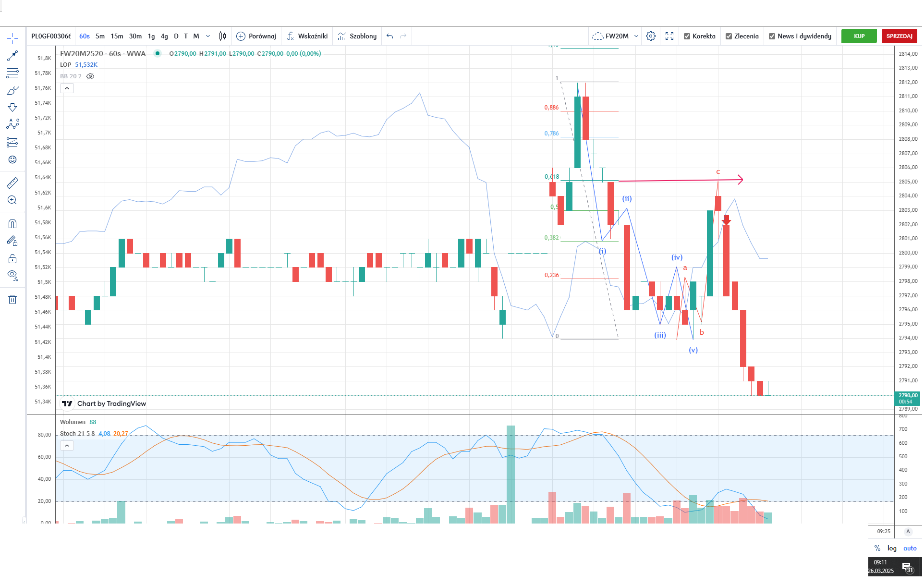Expand more timeframe intervals dropdown
924x585 pixels.
[208, 36]
